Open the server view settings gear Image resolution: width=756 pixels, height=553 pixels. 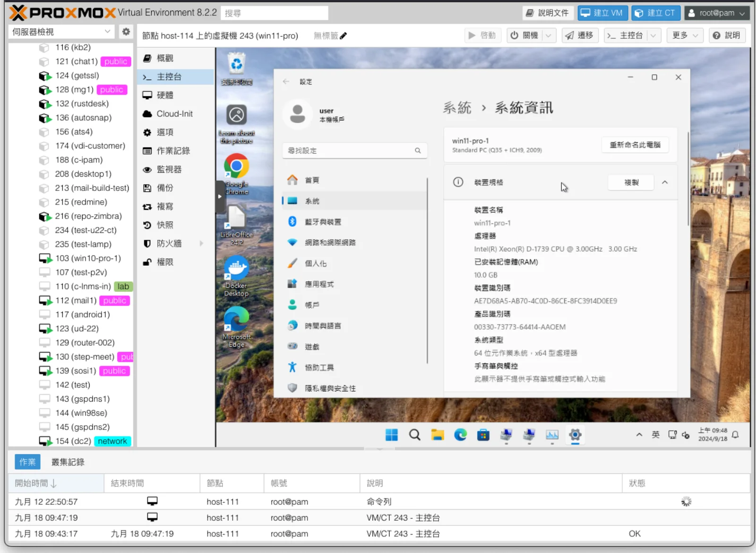tap(126, 32)
